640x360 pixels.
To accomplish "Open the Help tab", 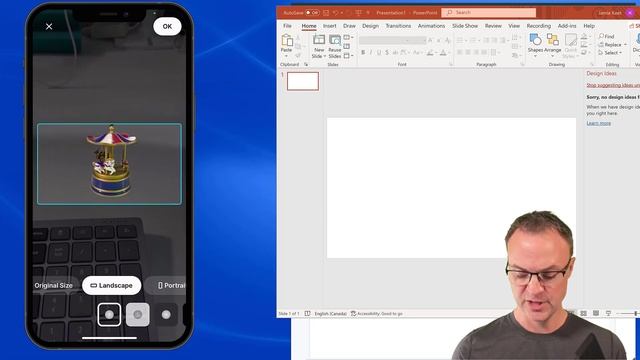I will point(589,26).
